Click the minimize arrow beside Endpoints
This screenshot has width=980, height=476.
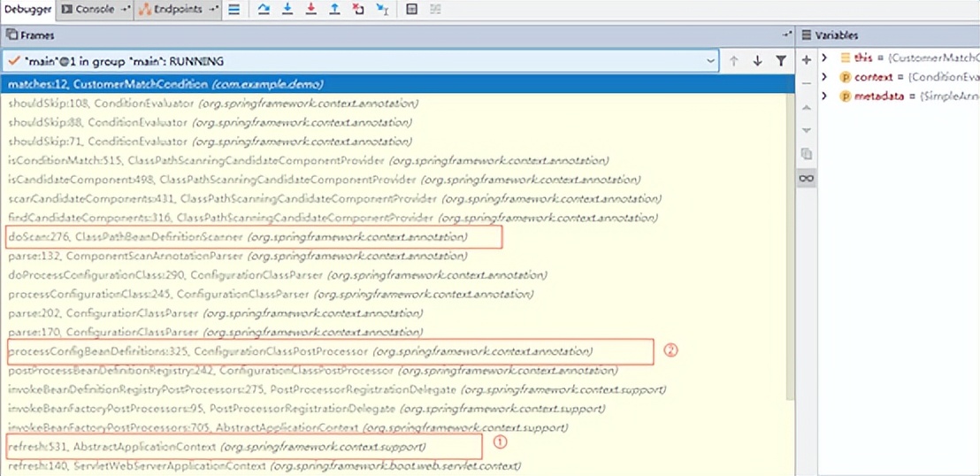pyautogui.click(x=214, y=10)
